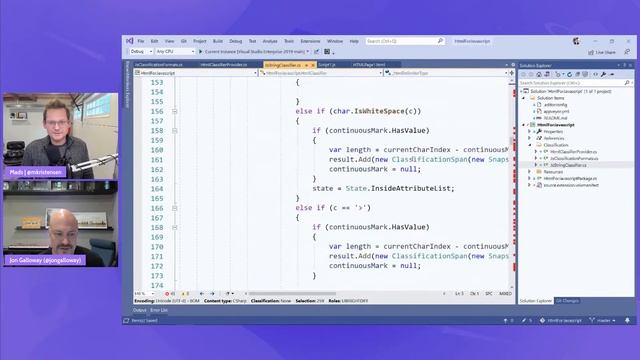This screenshot has width=640, height=360.
Task: Open the start target dropdown arrow
Action: click(x=308, y=52)
